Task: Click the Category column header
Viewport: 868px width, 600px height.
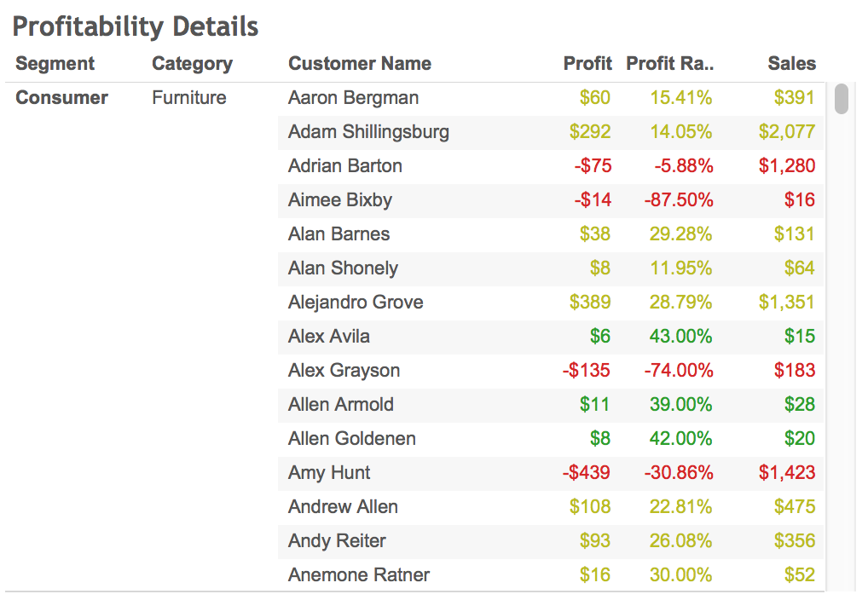Action: (x=192, y=64)
